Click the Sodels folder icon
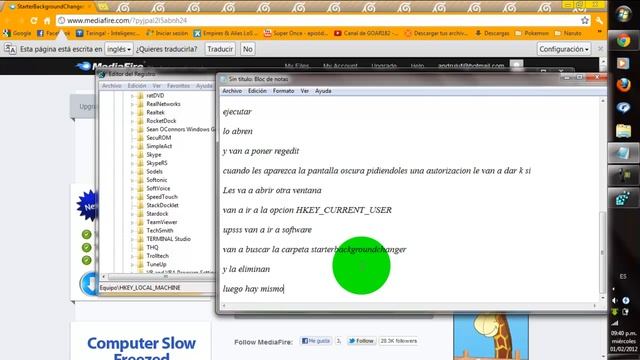This screenshot has height=360, width=640. click(x=140, y=171)
